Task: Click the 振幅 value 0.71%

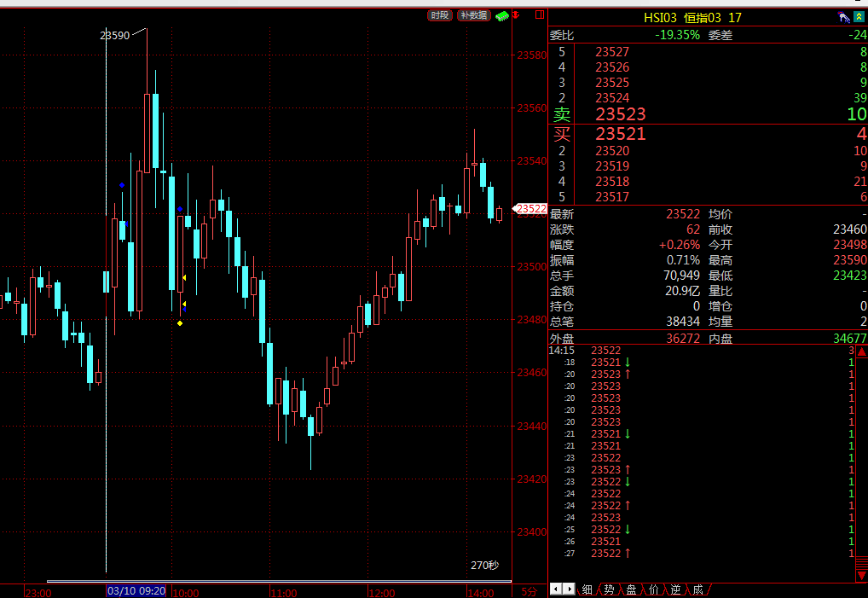Action: [x=683, y=260]
